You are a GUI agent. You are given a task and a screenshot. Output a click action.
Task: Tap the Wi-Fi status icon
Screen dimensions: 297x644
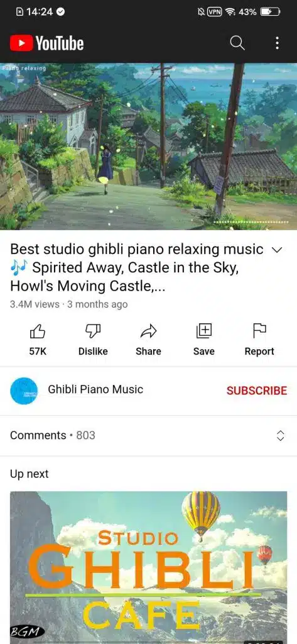[x=230, y=12]
